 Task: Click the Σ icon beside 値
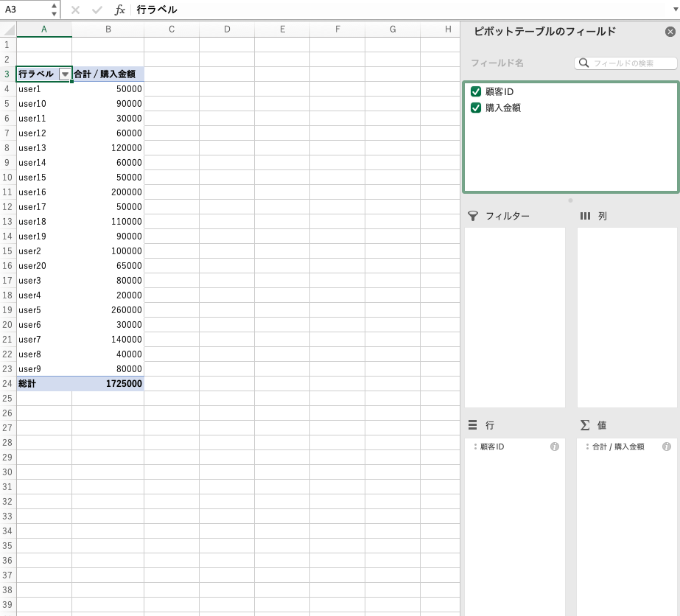click(585, 425)
